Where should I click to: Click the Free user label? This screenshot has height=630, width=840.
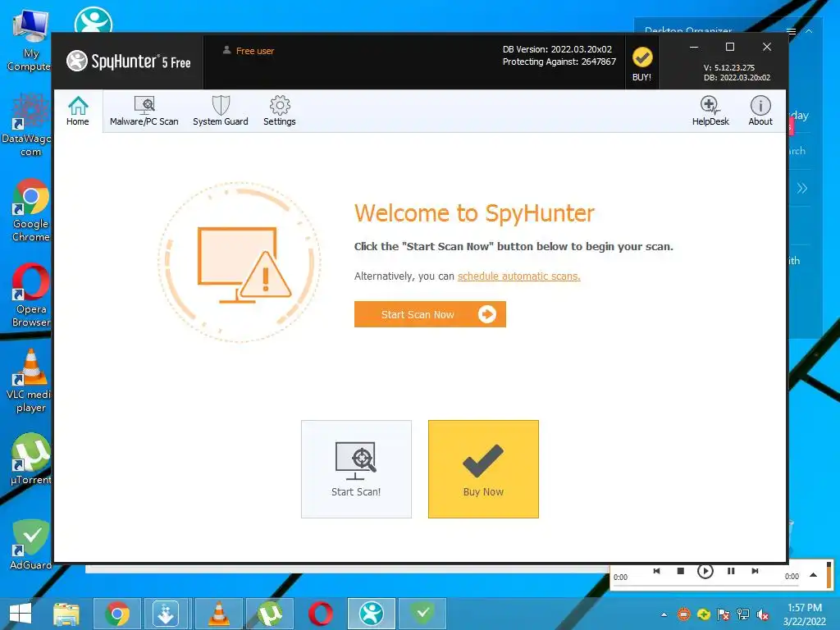(254, 51)
